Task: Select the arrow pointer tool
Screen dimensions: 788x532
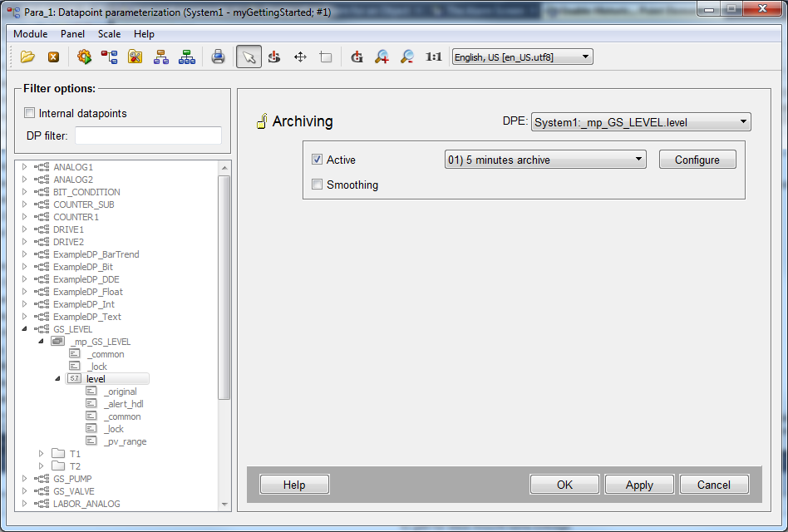Action: (249, 57)
